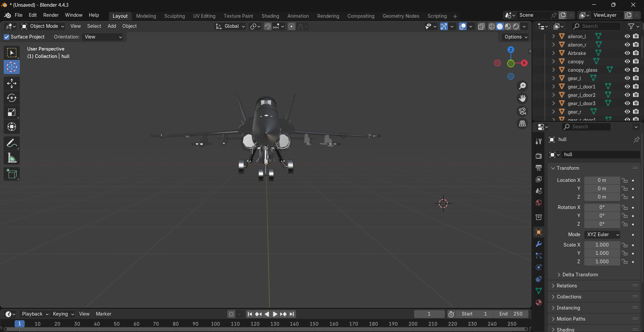Disable canopy_glass in renders camera icon
Image resolution: width=644 pixels, height=332 pixels.
pos(636,70)
